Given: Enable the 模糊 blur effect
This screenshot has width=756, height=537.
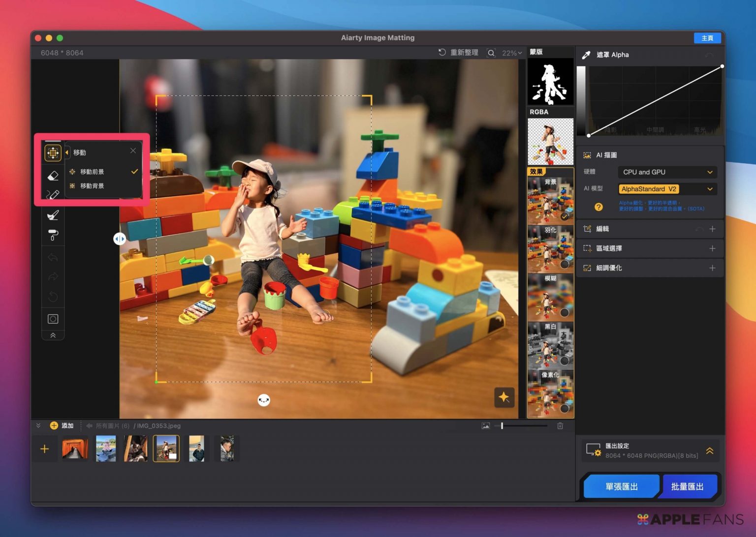Looking at the screenshot, I should pos(565,312).
